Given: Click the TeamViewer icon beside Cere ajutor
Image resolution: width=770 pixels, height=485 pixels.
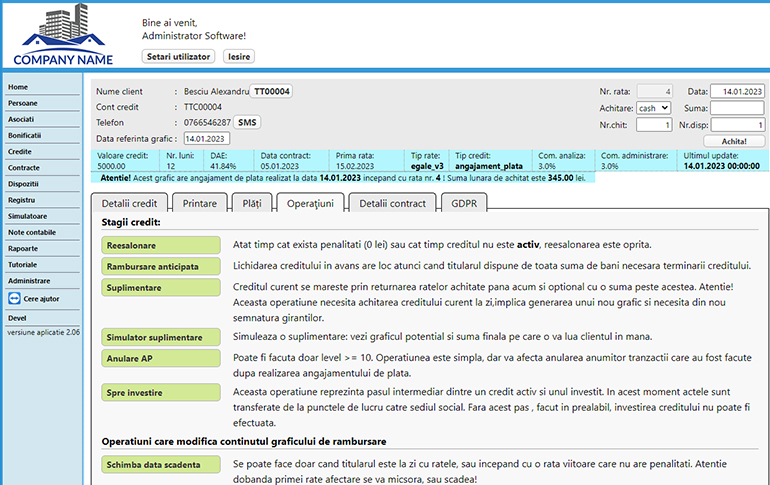Looking at the screenshot, I should (14, 298).
